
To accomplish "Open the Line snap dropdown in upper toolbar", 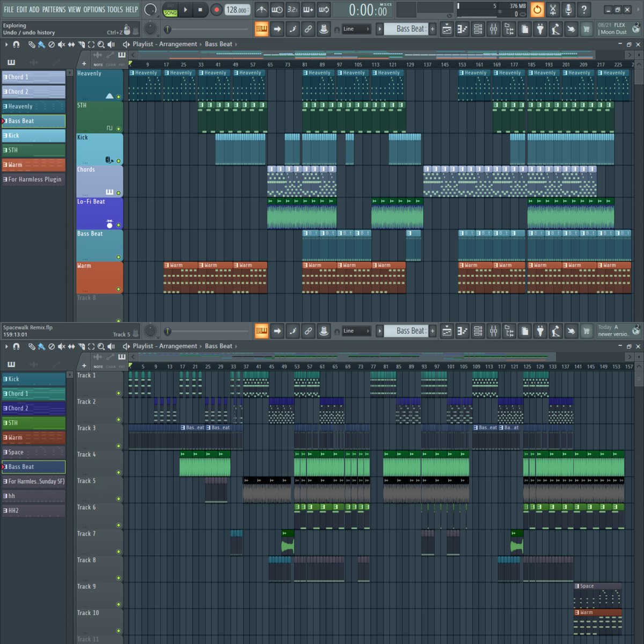I will pyautogui.click(x=356, y=29).
